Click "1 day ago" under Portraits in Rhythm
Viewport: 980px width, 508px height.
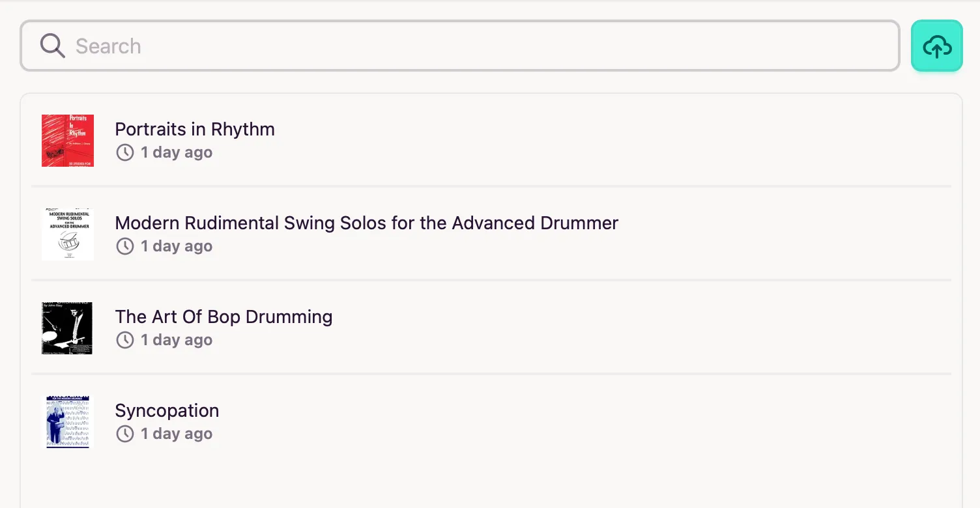point(177,152)
